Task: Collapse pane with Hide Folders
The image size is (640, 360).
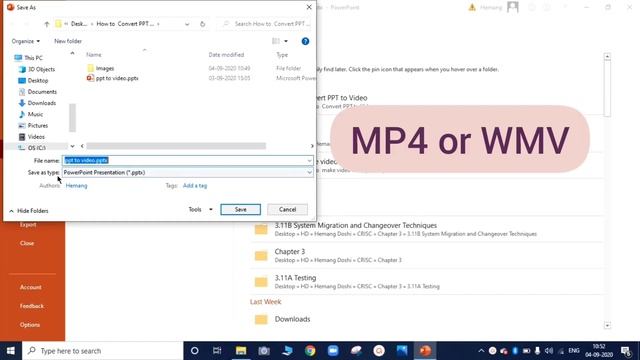Action: pos(29,211)
